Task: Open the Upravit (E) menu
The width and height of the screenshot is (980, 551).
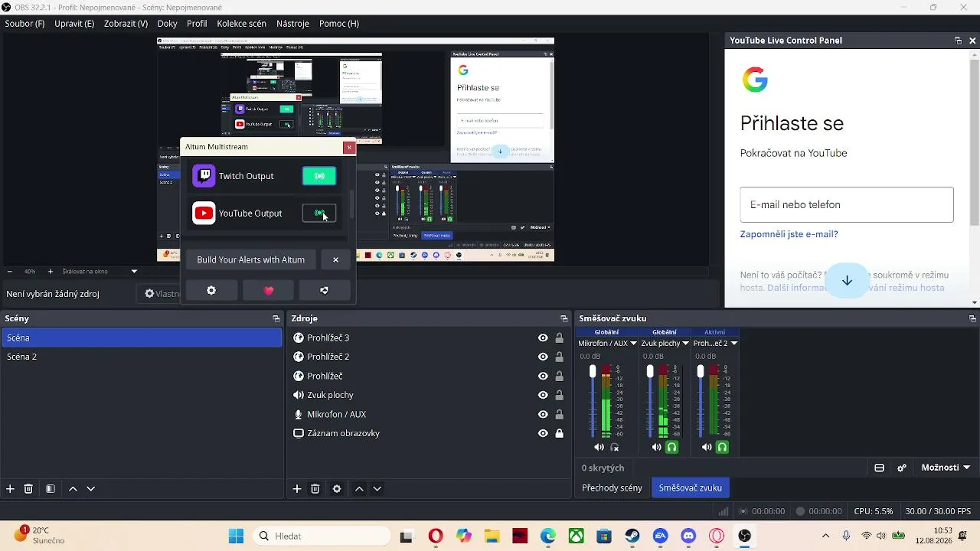Action: pos(74,24)
